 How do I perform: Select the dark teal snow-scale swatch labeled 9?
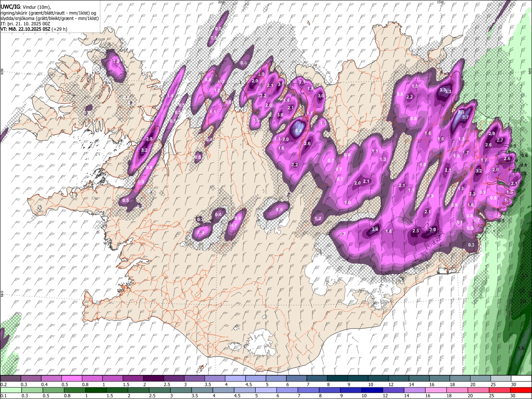pyautogui.click(x=357, y=378)
